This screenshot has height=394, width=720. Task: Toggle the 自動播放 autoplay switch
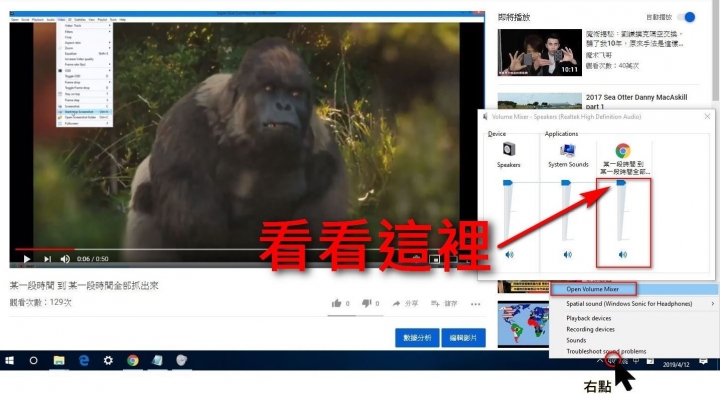pos(687,17)
